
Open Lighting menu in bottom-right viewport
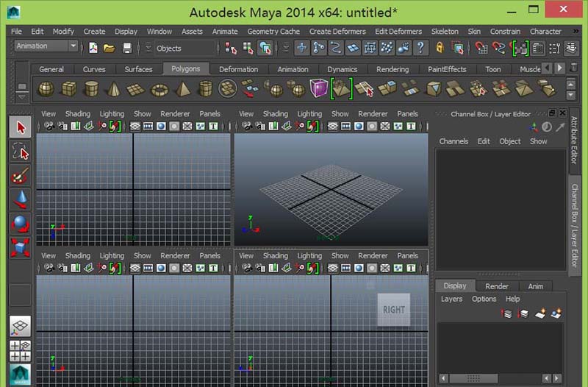[309, 255]
